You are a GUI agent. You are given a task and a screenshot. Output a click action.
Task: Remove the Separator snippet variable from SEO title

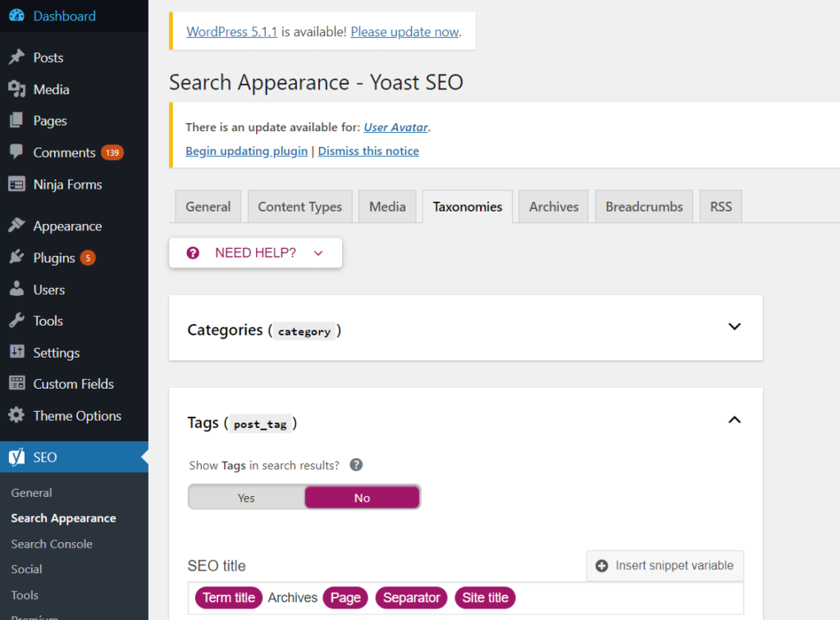click(411, 598)
